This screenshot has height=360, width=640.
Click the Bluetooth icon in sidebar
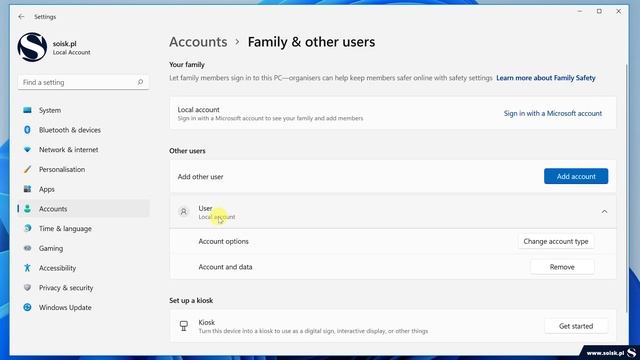point(27,130)
